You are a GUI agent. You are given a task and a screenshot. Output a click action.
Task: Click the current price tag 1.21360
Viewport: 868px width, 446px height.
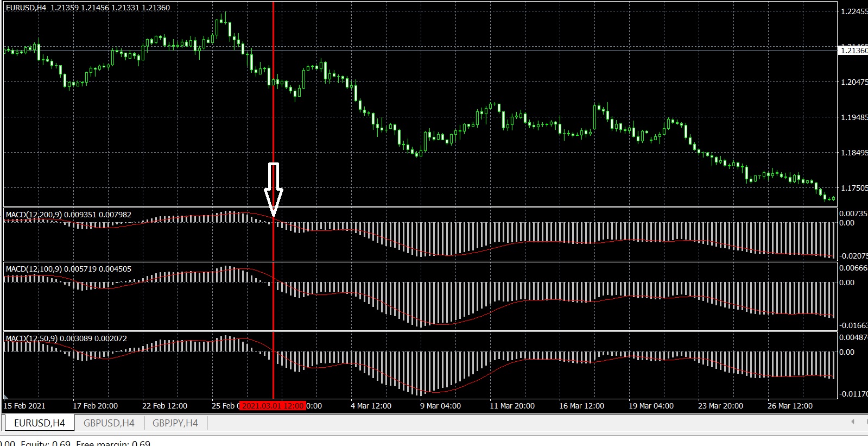(853, 51)
